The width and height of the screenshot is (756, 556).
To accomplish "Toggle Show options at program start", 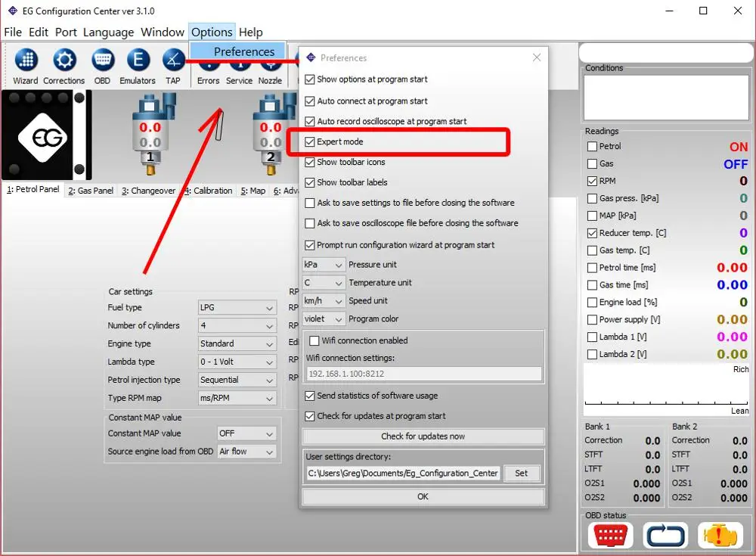I will click(x=309, y=79).
